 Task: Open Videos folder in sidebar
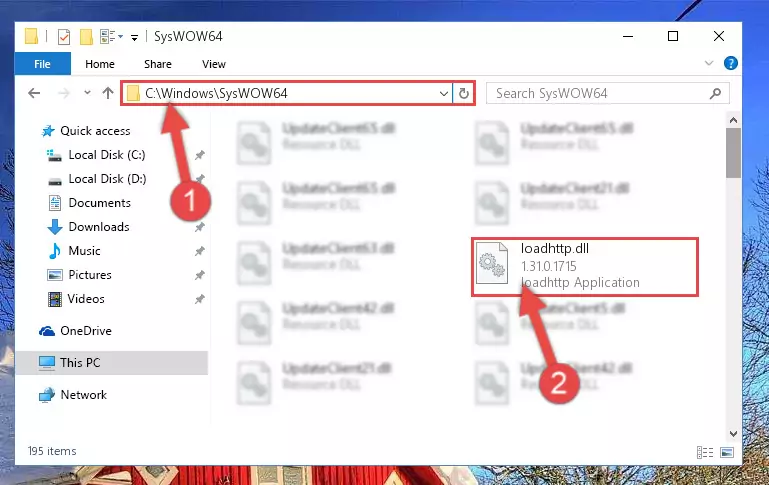coord(86,299)
